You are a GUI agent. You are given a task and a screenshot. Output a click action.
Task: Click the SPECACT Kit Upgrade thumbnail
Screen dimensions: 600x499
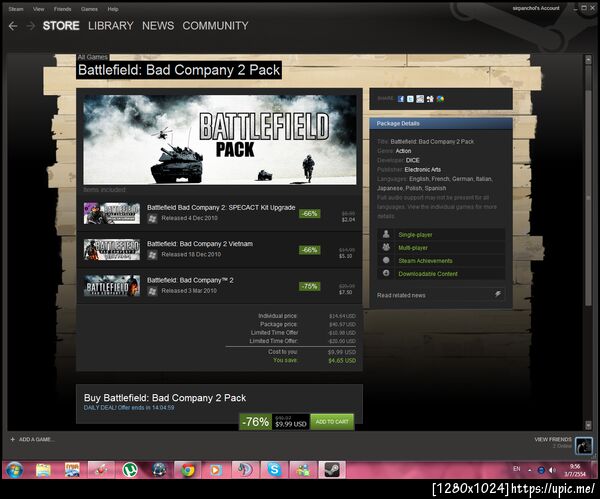click(x=112, y=213)
